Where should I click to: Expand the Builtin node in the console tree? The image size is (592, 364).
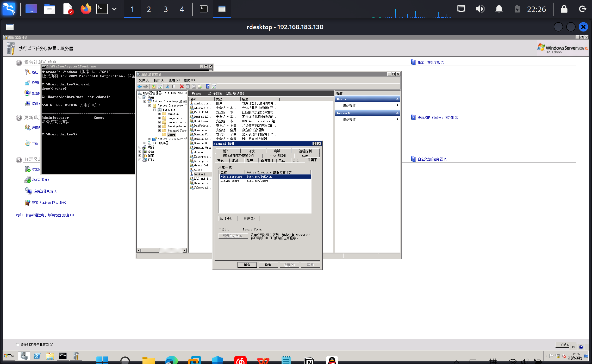click(159, 114)
